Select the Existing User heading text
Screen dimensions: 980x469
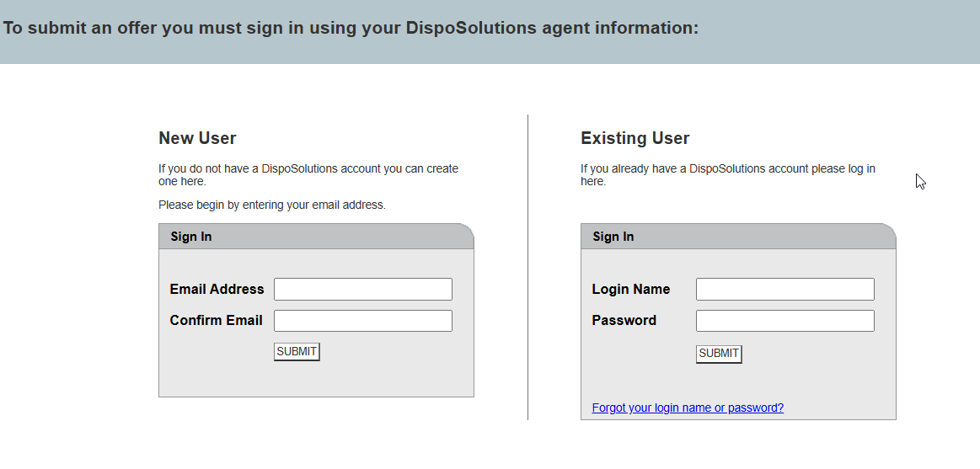pos(635,138)
